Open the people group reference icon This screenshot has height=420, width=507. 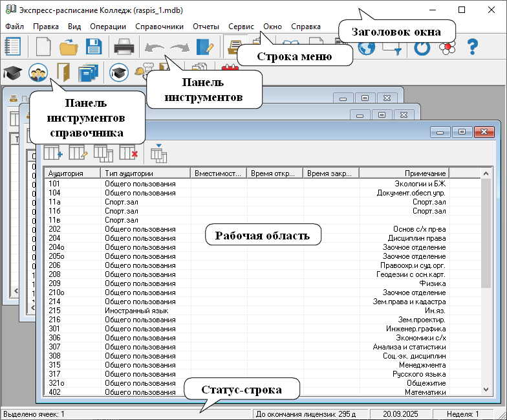38,74
